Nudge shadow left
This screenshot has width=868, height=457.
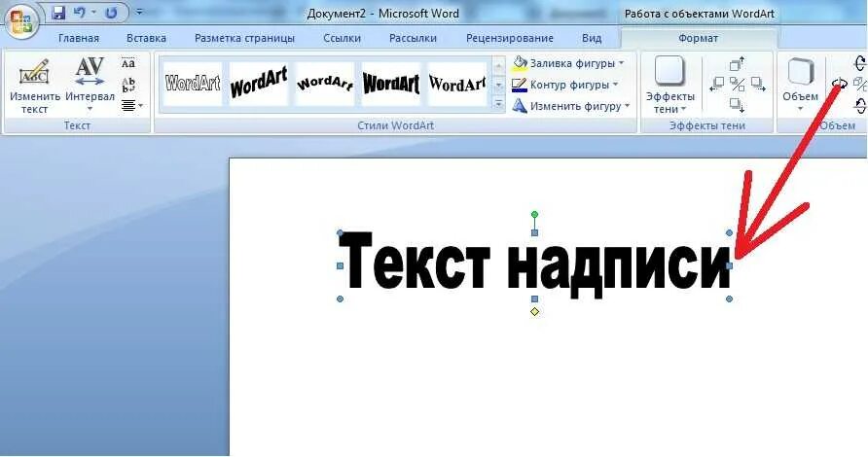click(717, 84)
